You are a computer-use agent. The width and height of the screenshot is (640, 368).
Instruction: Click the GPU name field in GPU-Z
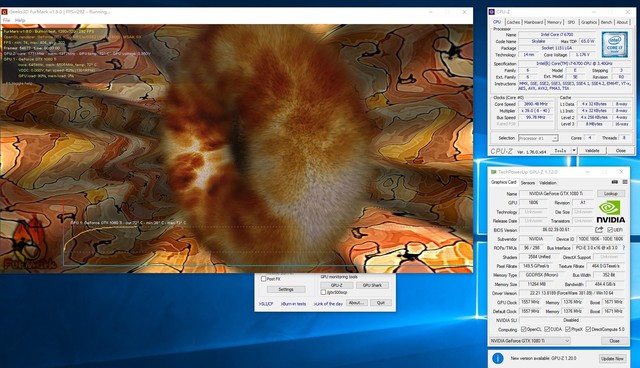[x=556, y=193]
